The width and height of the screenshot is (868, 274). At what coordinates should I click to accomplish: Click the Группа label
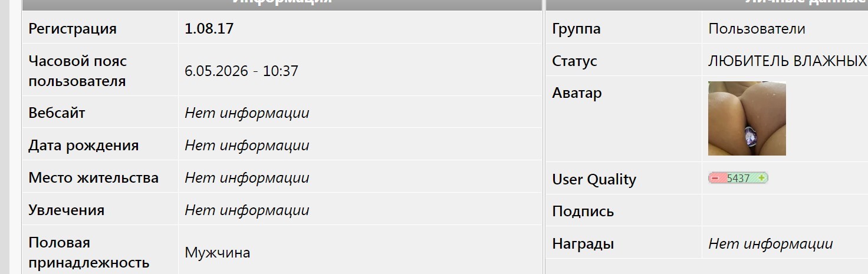click(576, 28)
